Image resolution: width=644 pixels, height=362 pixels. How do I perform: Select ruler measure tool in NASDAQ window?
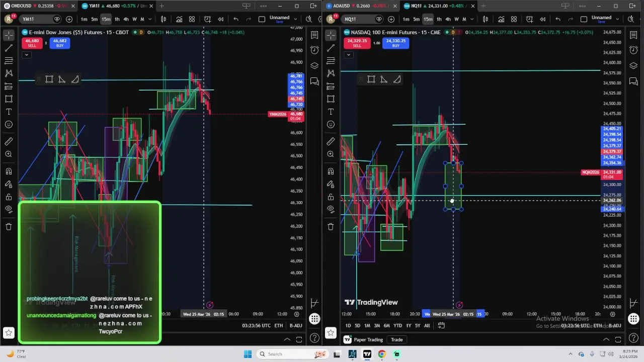coord(331,142)
